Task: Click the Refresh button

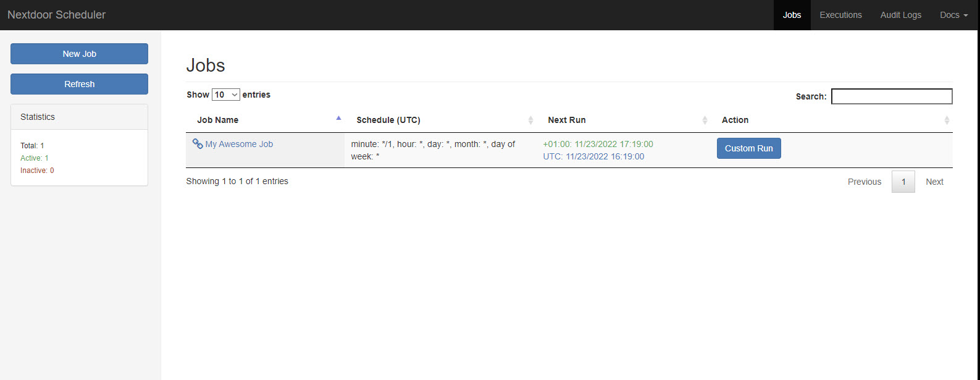Action: tap(79, 84)
